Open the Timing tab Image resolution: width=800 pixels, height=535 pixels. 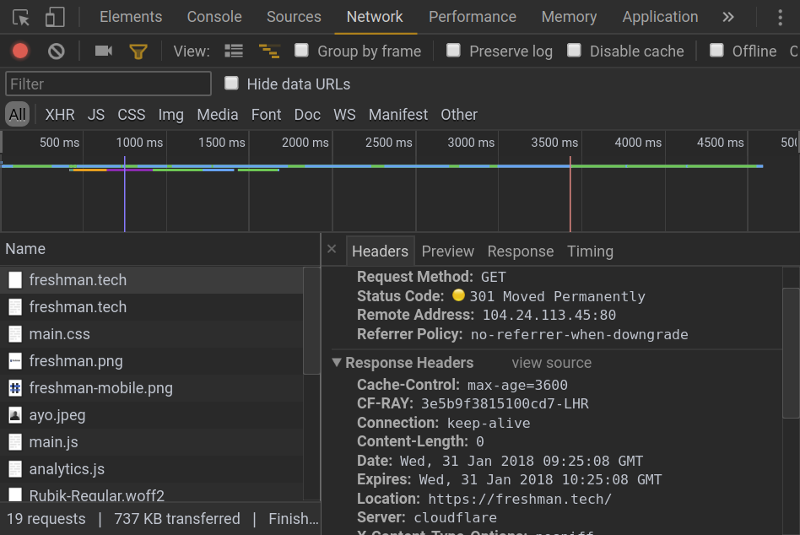[590, 251]
